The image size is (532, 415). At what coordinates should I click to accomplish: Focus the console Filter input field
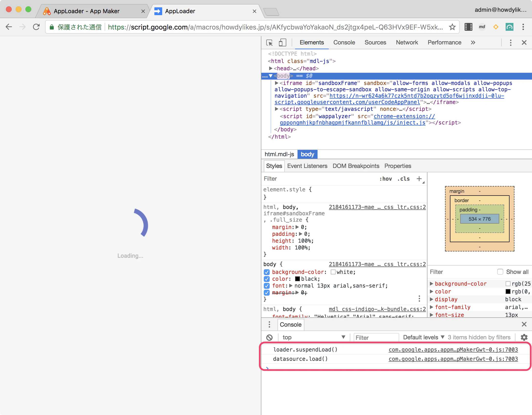coord(376,337)
